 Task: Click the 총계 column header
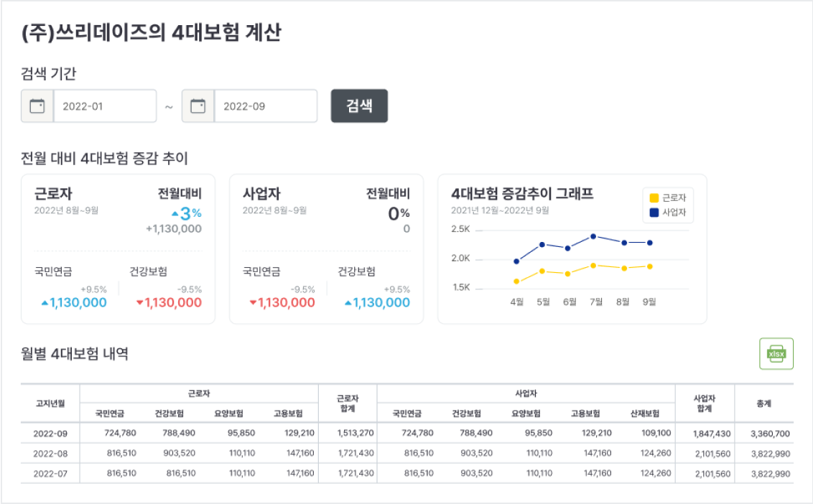[x=763, y=403]
